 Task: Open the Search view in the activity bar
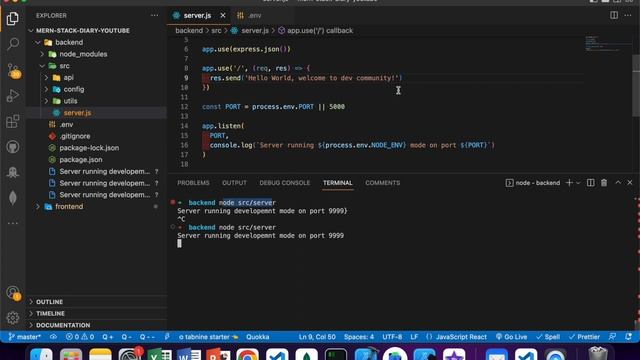[13, 44]
